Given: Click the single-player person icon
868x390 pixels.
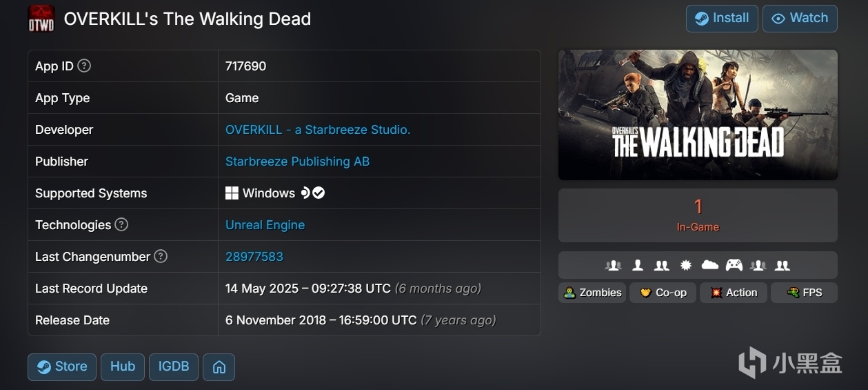Looking at the screenshot, I should point(638,265).
